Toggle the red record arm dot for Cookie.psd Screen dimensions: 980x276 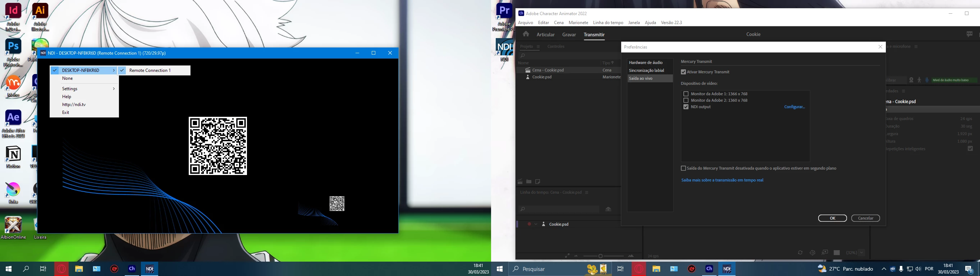[x=529, y=224]
